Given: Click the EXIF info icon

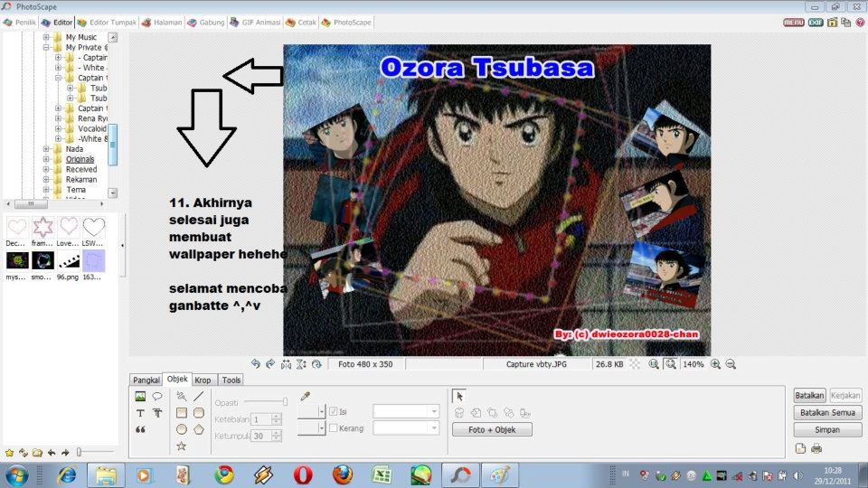Looking at the screenshot, I should pyautogui.click(x=816, y=22).
